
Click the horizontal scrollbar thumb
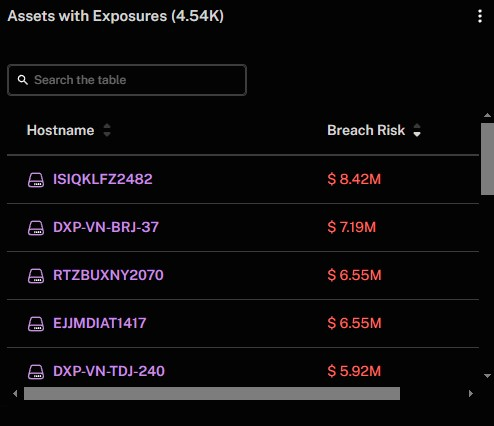(212, 393)
